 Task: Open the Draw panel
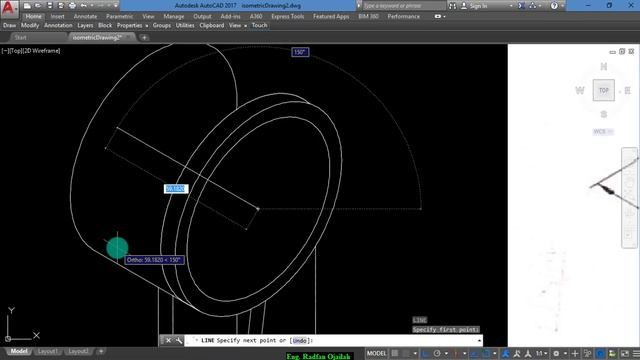tap(9, 25)
